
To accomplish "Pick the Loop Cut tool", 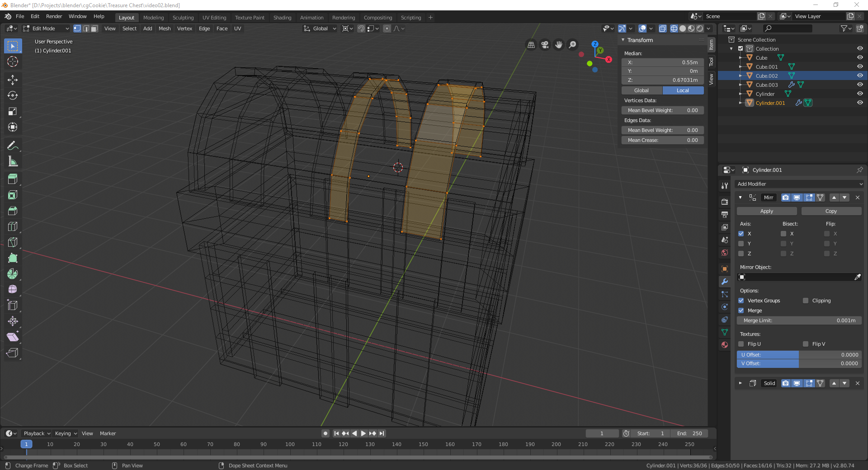I will point(13,226).
